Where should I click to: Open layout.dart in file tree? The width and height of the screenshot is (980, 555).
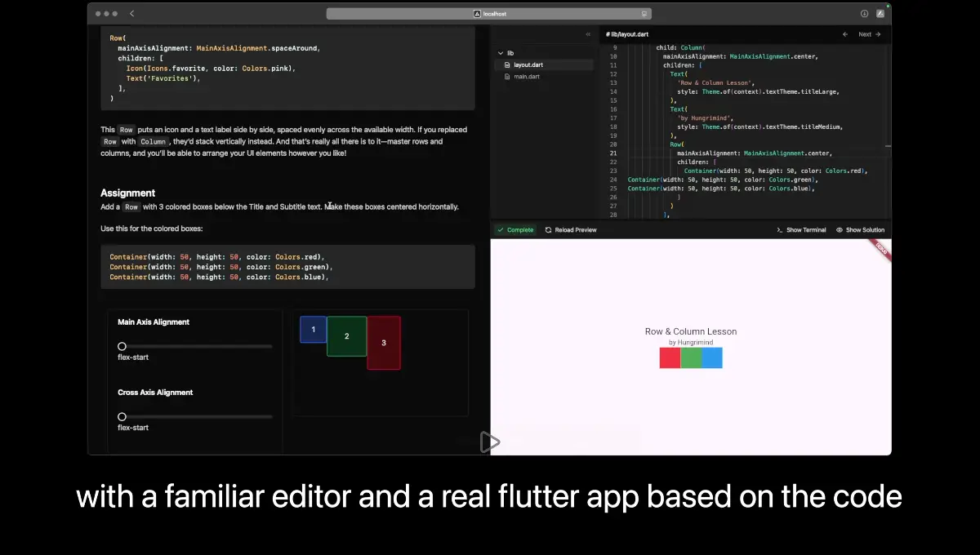(528, 64)
